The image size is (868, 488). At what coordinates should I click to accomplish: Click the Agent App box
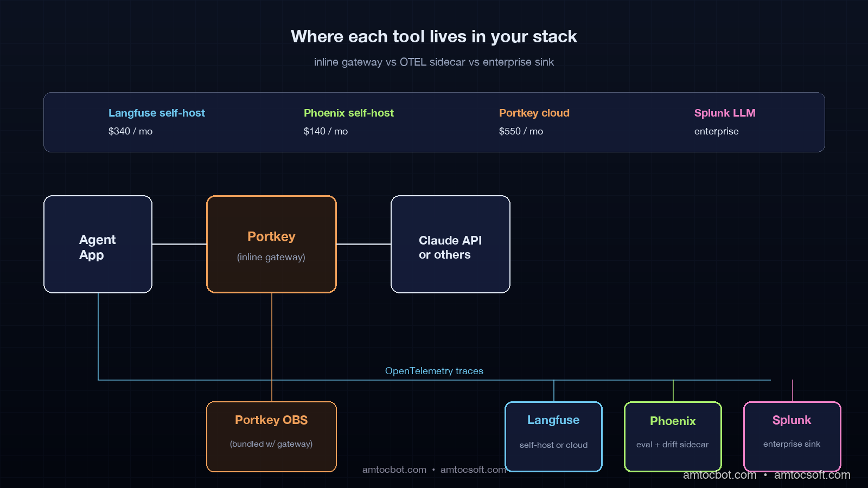pyautogui.click(x=98, y=244)
